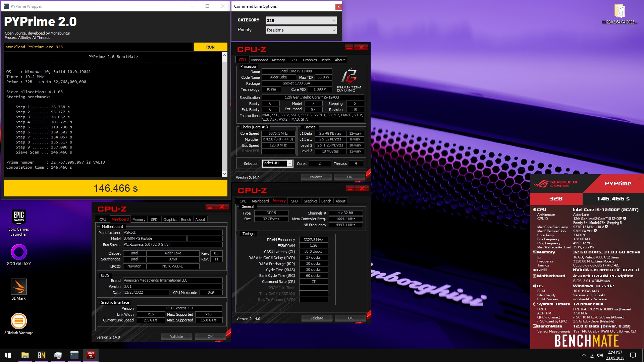644x362 pixels.
Task: Click OK in Mainboard CPU-Z window
Action: point(210,337)
